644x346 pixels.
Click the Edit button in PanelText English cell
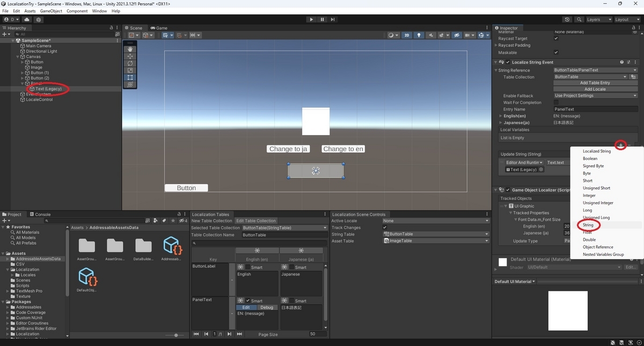[x=246, y=307]
